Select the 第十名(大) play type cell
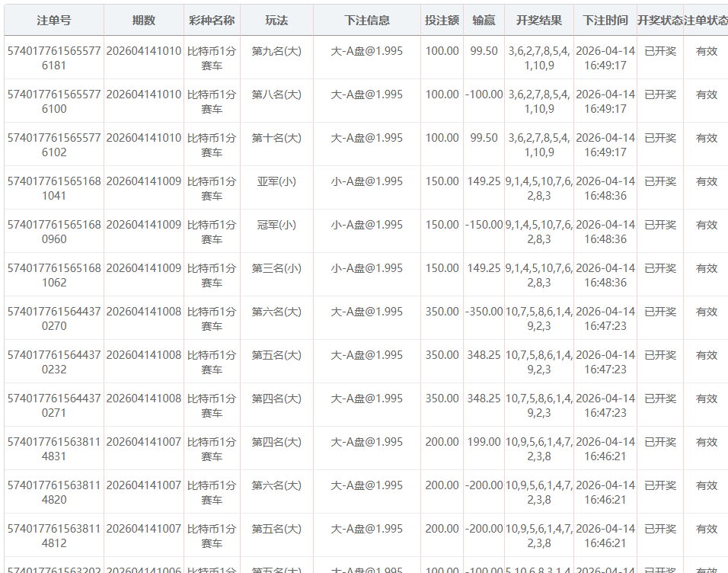The height and width of the screenshot is (573, 728). (276, 138)
